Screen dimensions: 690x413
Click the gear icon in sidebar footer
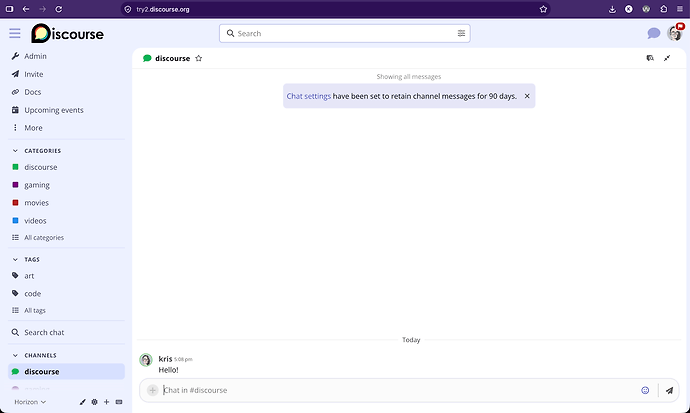95,402
